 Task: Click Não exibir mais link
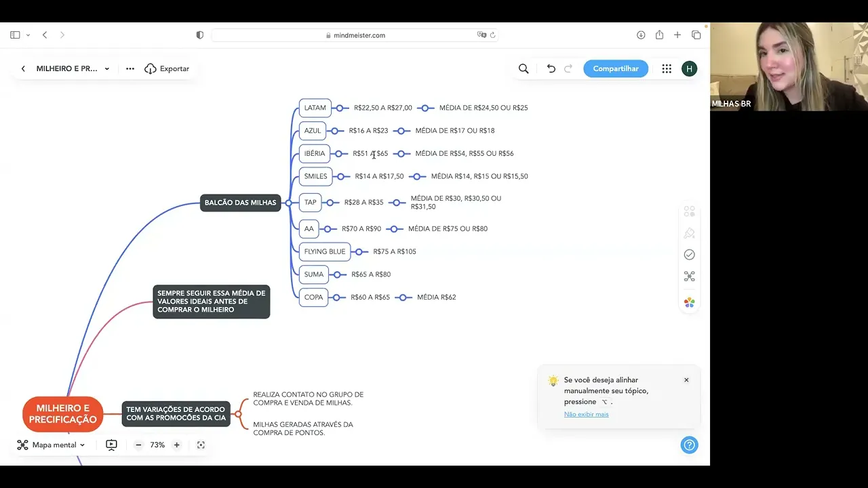coord(586,414)
